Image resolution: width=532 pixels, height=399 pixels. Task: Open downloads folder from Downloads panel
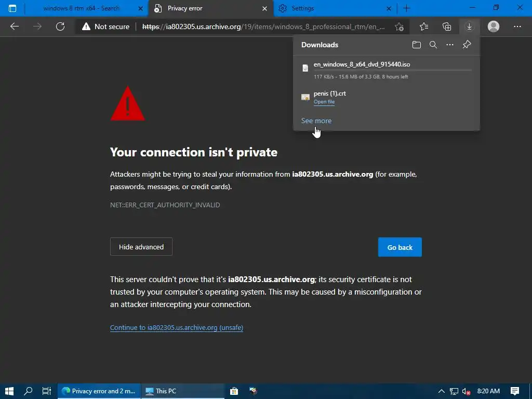416,45
